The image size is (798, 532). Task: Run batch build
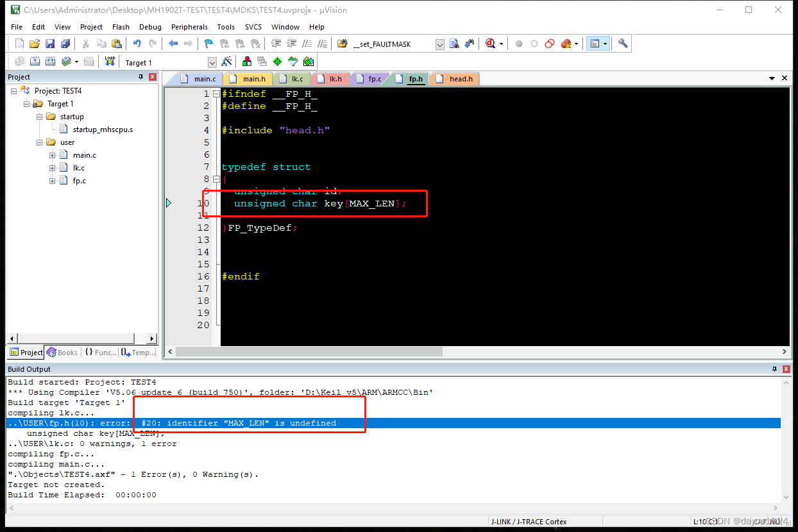[x=67, y=62]
